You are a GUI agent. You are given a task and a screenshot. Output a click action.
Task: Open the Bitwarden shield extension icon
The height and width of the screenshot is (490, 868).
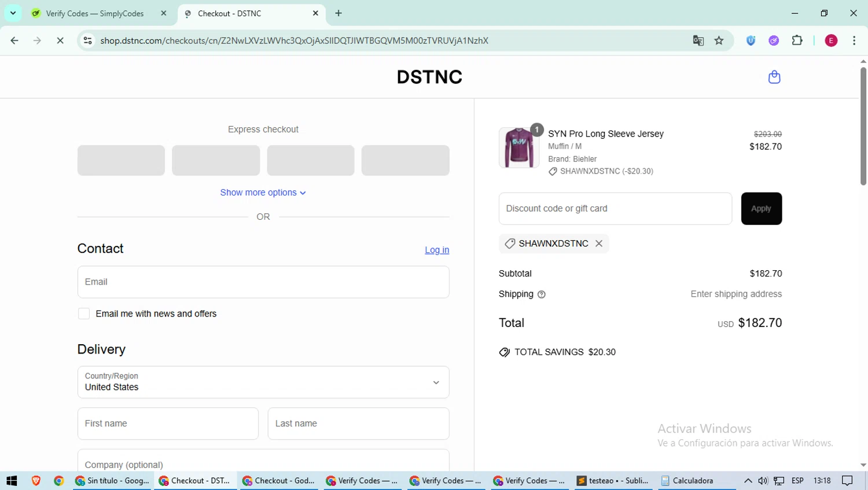[x=751, y=40]
